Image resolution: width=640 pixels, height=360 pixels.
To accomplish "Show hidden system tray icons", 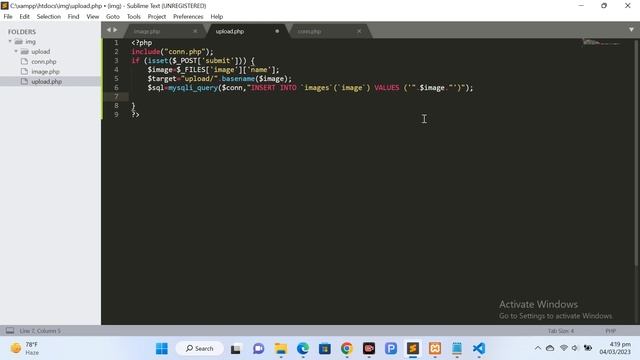I will (538, 348).
